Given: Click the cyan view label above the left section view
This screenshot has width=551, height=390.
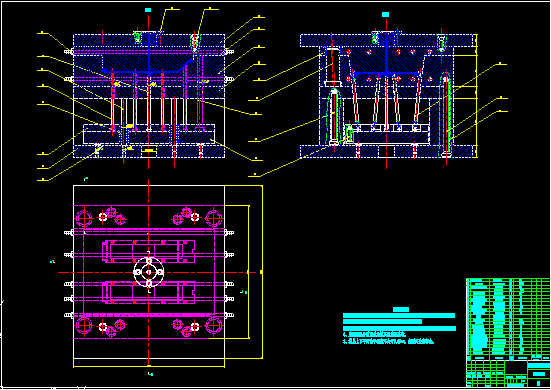Looking at the screenshot, I should coord(148,10).
